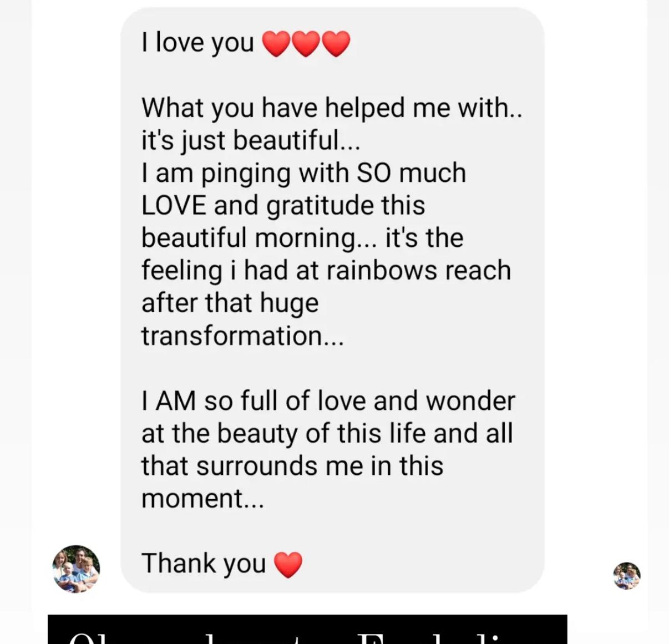Click the last heart of the three hearts
This screenshot has width=669, height=644.
(336, 44)
